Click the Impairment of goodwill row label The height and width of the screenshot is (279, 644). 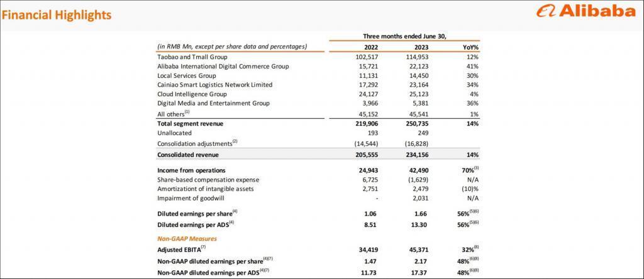187,198
